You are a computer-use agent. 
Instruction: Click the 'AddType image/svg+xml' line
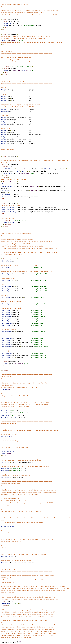[17, 109]
